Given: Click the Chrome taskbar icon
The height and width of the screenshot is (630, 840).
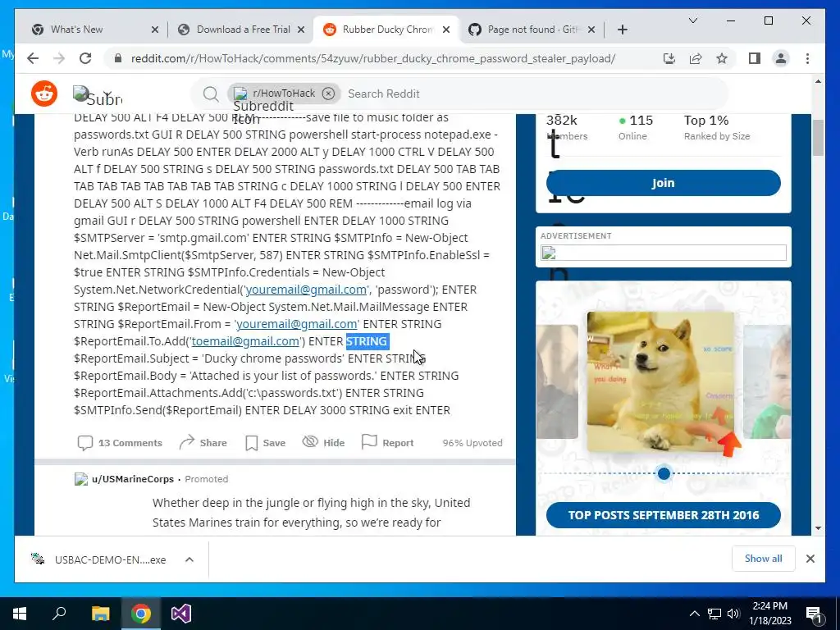Looking at the screenshot, I should [140, 614].
